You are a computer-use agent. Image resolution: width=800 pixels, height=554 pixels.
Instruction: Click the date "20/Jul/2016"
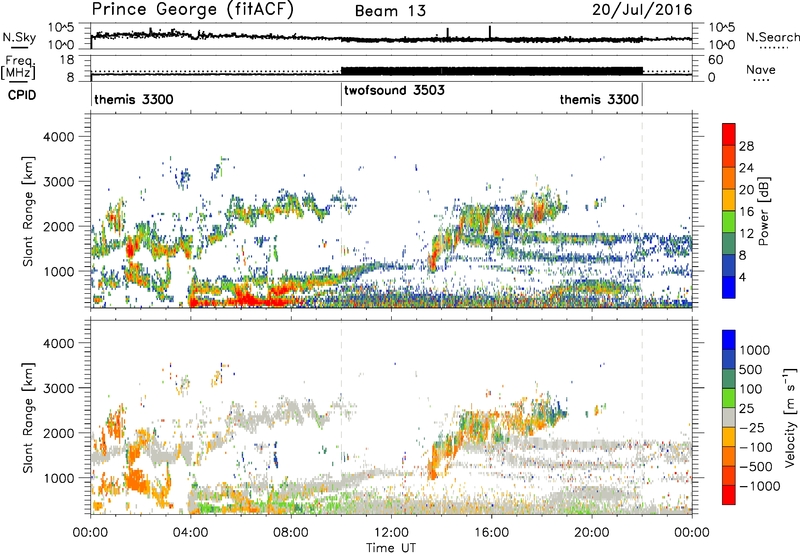tap(642, 10)
